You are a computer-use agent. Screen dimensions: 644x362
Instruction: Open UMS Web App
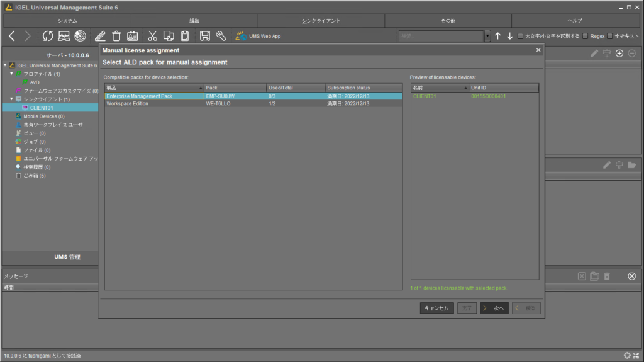[258, 37]
